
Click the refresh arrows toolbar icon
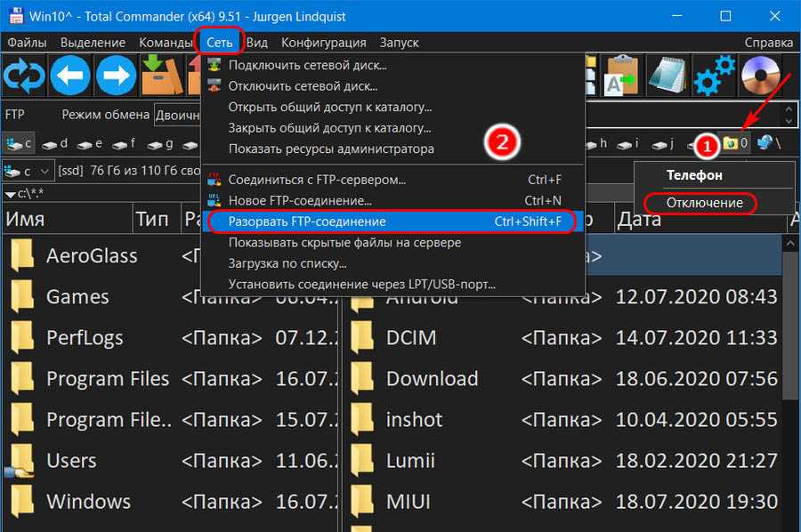24,77
